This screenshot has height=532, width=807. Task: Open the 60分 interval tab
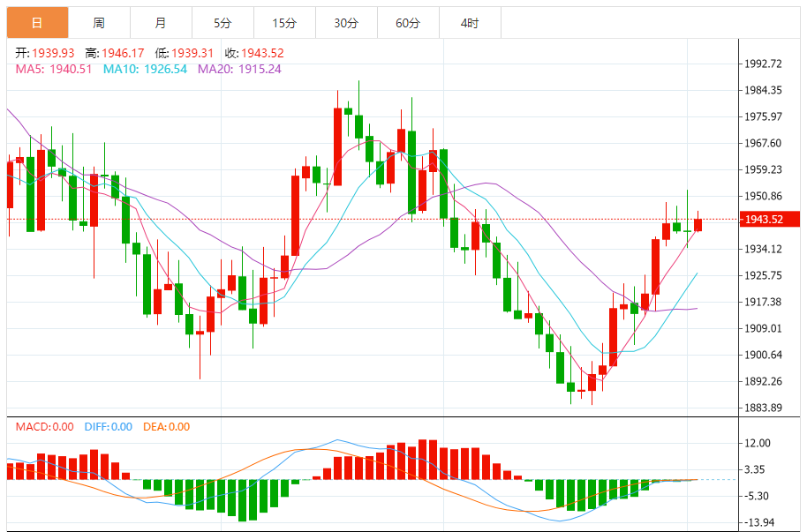(408, 23)
